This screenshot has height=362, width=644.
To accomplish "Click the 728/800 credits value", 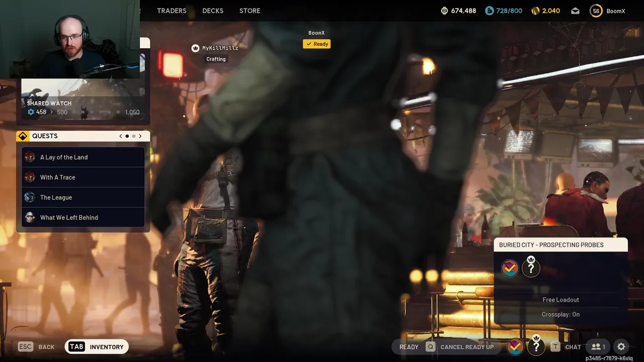I will (509, 11).
